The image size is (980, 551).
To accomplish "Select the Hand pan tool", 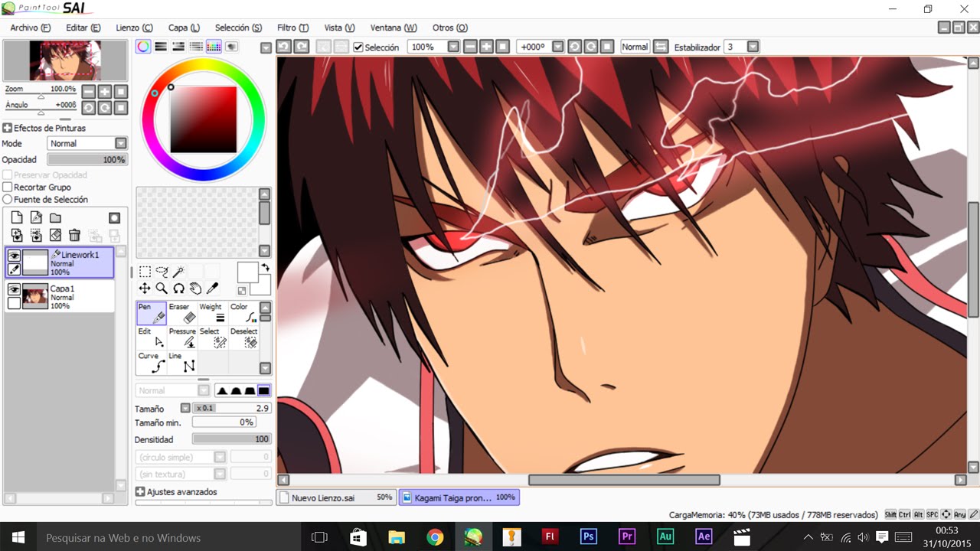I will point(195,289).
